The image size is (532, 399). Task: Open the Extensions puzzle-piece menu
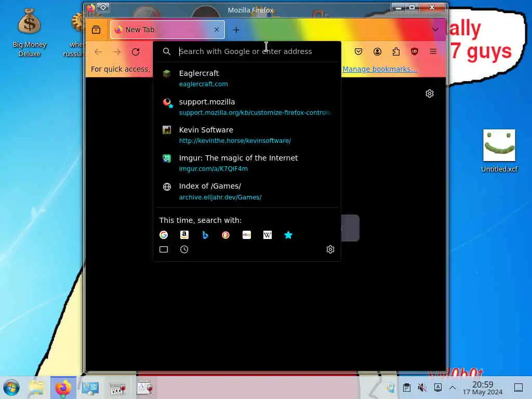396,51
